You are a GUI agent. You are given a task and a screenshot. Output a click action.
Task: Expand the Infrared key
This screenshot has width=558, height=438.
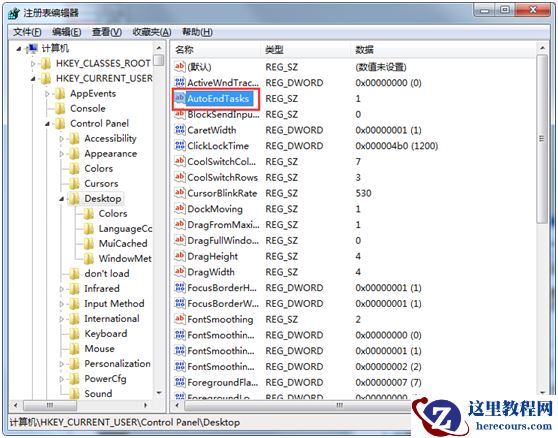(x=62, y=289)
